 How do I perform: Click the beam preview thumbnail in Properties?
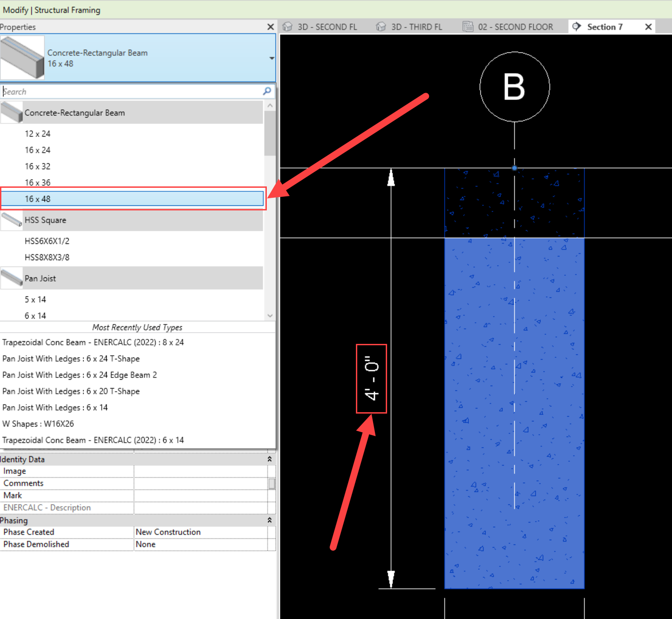coord(22,58)
